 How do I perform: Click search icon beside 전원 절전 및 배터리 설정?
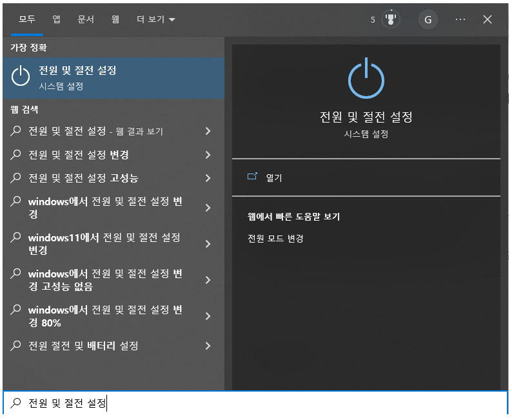(x=15, y=346)
